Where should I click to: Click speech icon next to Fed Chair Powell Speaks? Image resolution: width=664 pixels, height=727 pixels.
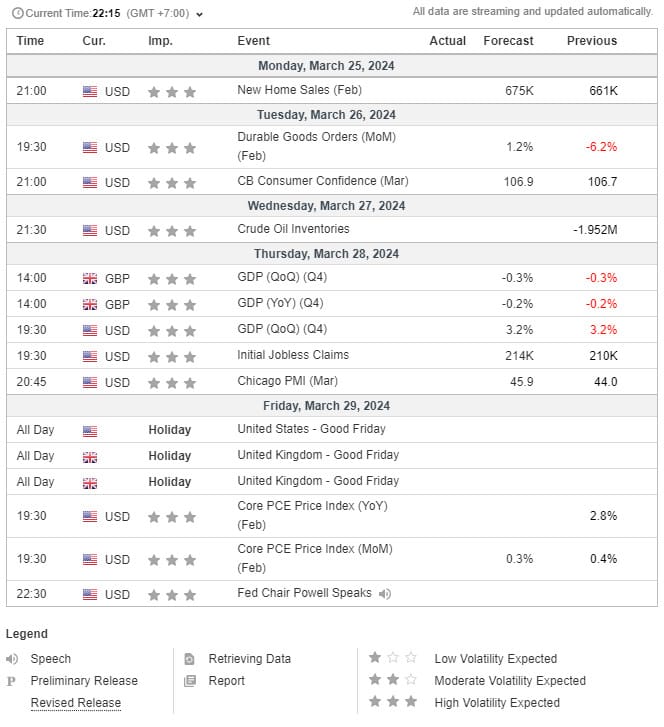(x=385, y=594)
